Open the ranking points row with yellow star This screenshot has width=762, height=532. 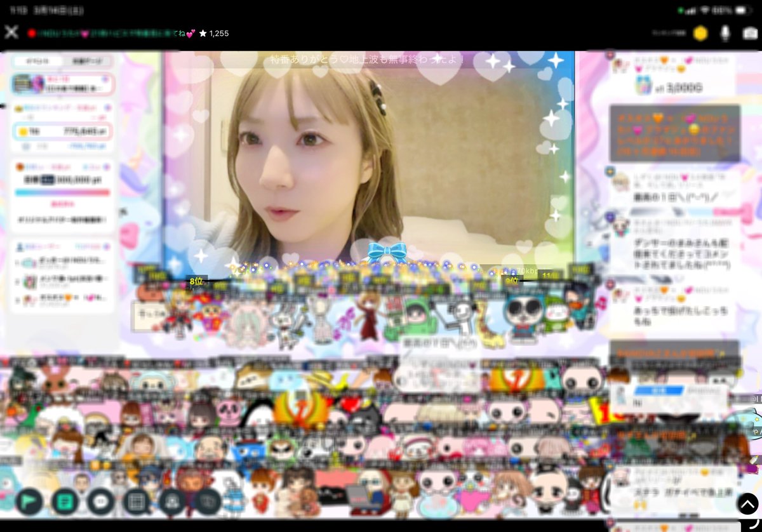(x=62, y=131)
